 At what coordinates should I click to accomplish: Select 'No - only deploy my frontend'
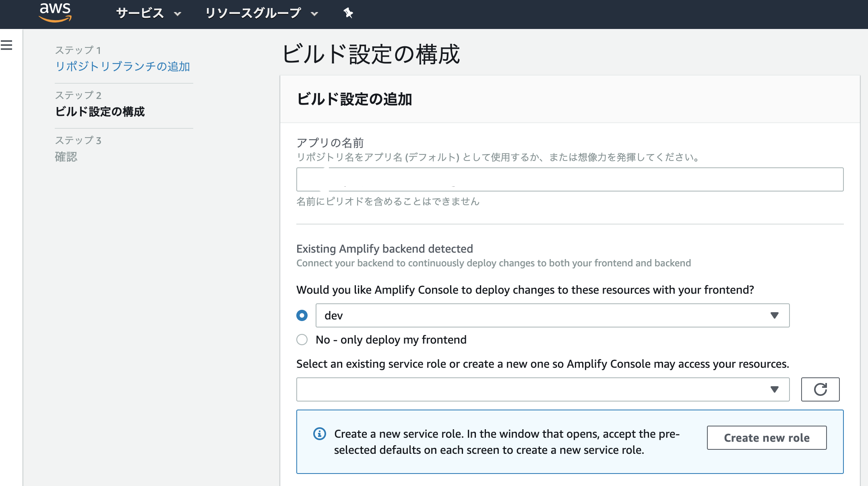(x=302, y=340)
